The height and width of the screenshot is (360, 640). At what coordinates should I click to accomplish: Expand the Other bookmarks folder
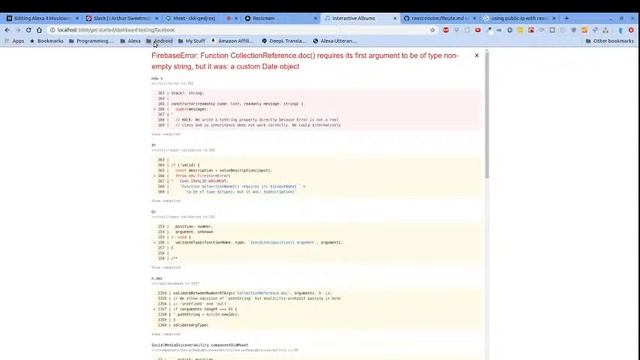pos(609,41)
